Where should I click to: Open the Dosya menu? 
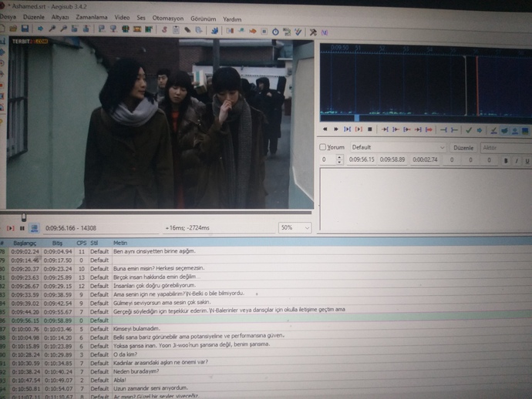[7, 16]
